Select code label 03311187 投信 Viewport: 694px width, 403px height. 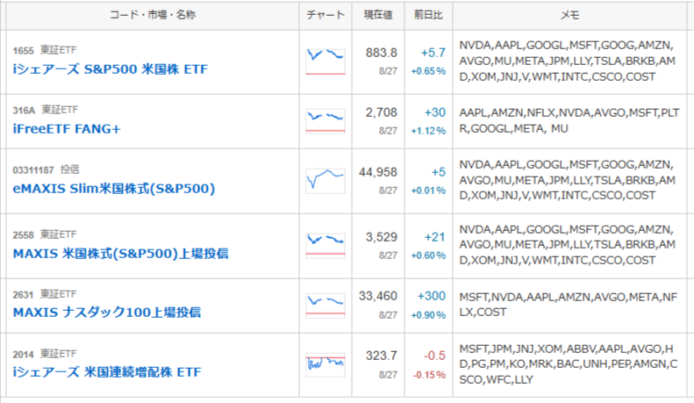point(46,170)
